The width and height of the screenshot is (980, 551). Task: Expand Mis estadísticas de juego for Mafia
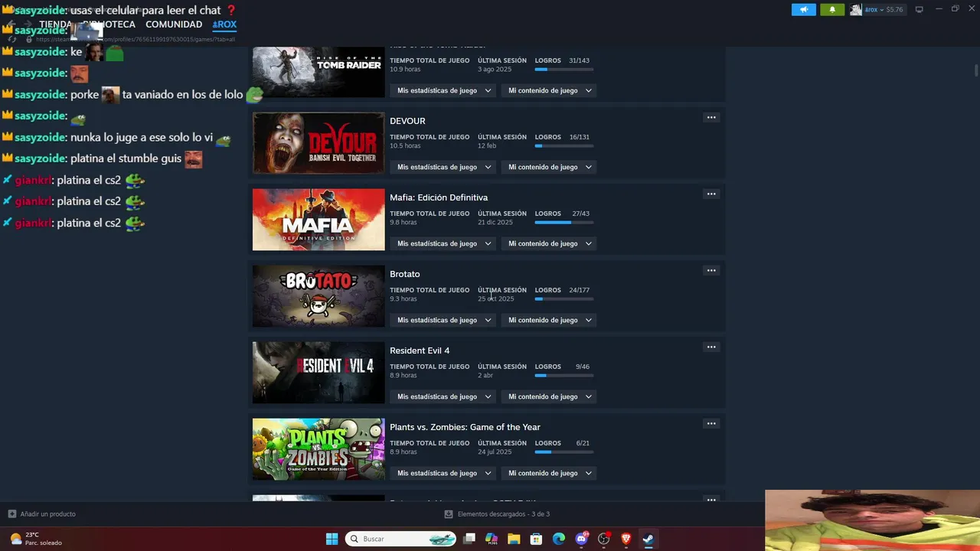coord(443,243)
